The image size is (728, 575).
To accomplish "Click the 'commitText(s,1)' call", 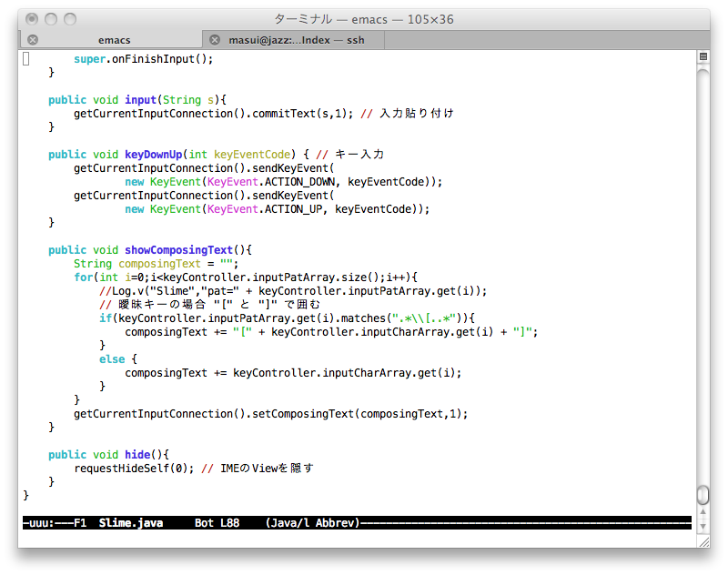I will [300, 114].
